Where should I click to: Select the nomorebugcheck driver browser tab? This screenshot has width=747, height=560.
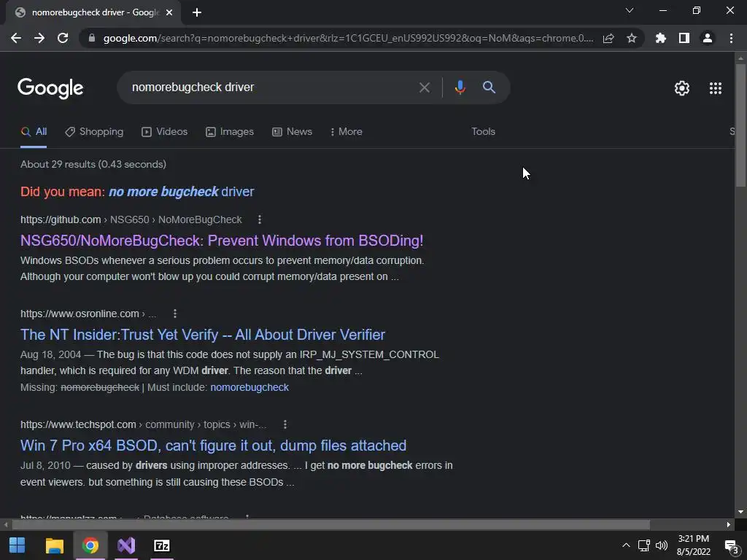coord(93,12)
